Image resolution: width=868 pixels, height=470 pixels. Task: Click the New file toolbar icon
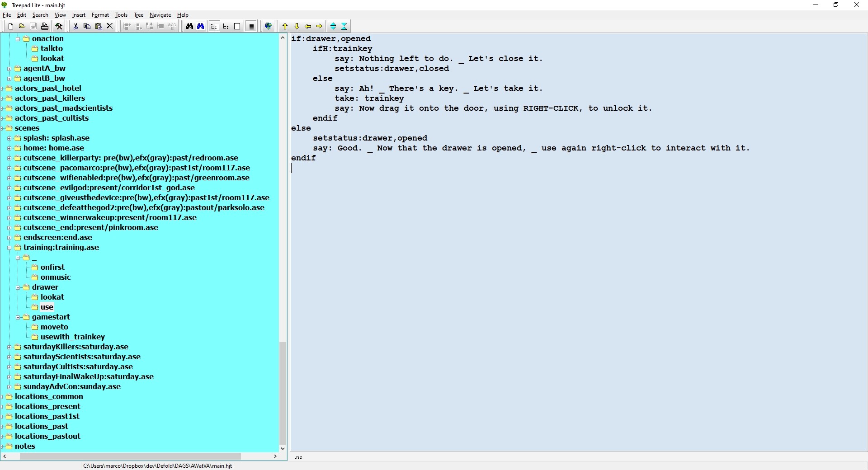point(11,26)
